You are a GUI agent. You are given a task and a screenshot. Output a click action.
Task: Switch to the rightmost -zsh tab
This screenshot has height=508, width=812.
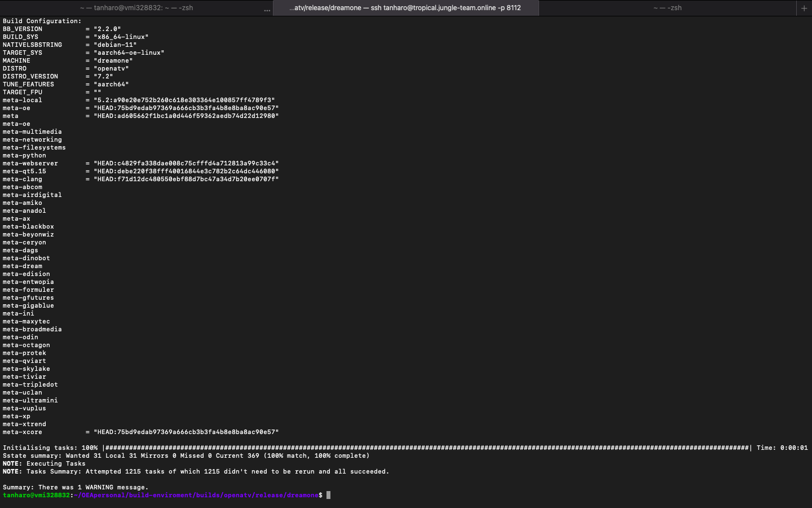pyautogui.click(x=667, y=8)
